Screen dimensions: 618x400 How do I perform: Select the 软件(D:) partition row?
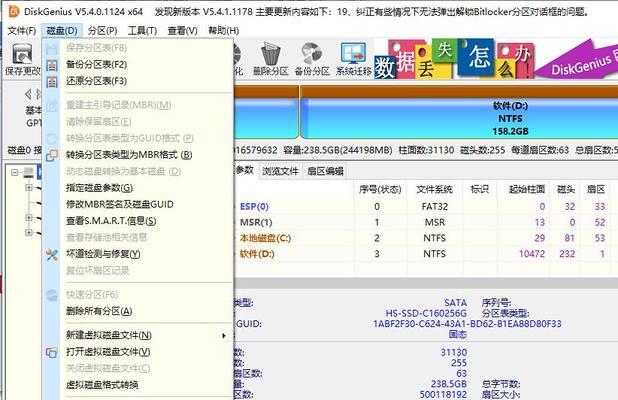pos(426,254)
